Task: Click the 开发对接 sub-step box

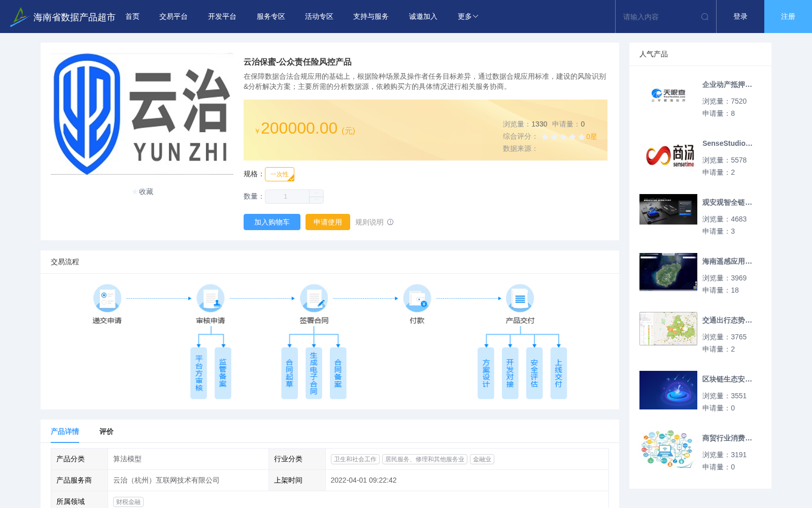Action: (x=510, y=373)
